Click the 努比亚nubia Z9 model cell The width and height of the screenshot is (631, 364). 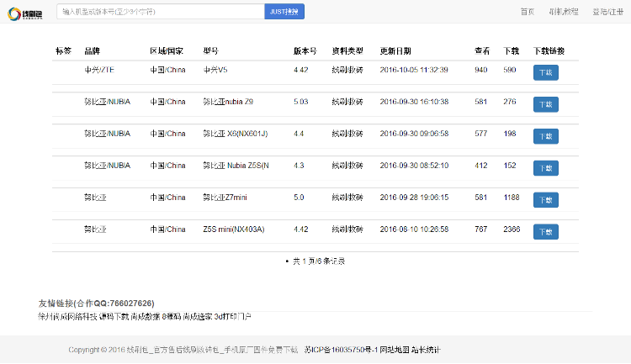[228, 102]
